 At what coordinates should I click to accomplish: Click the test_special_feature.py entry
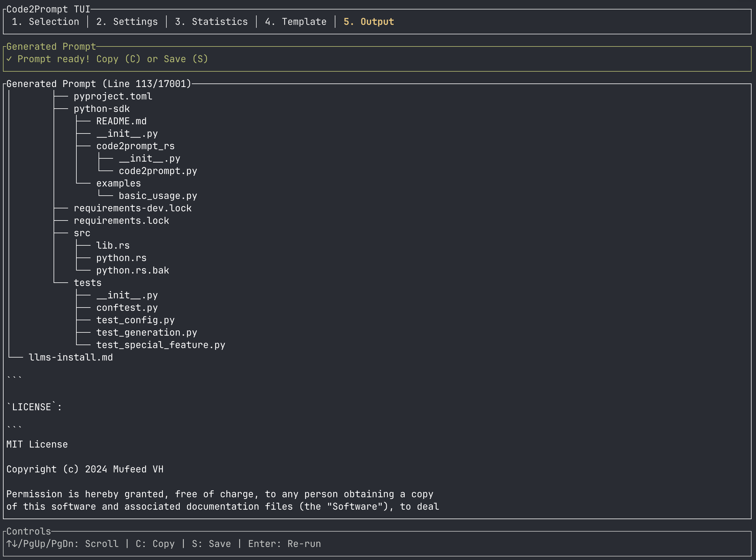point(161,345)
